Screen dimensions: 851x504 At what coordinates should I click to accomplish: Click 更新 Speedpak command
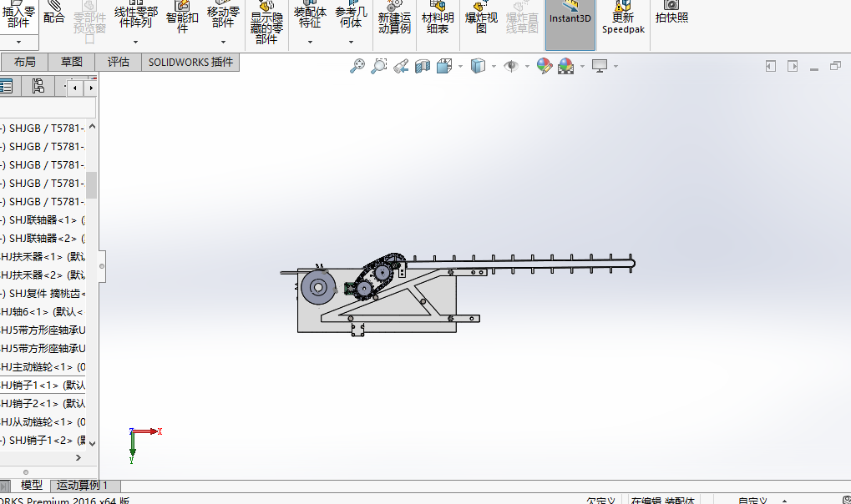pyautogui.click(x=623, y=19)
